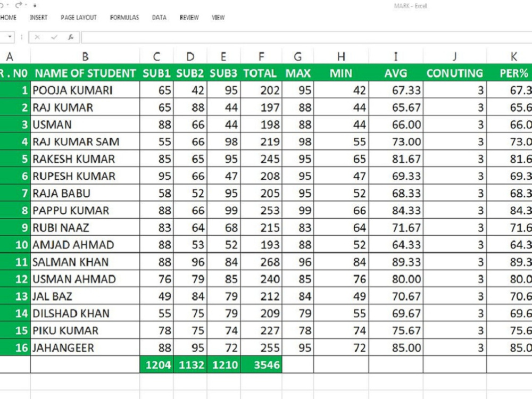Click the NAME OF STUDENT header cell
The width and height of the screenshot is (532, 399).
coord(85,72)
